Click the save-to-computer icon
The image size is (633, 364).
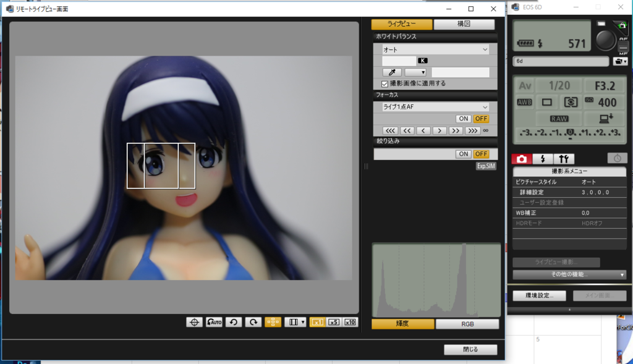click(606, 118)
